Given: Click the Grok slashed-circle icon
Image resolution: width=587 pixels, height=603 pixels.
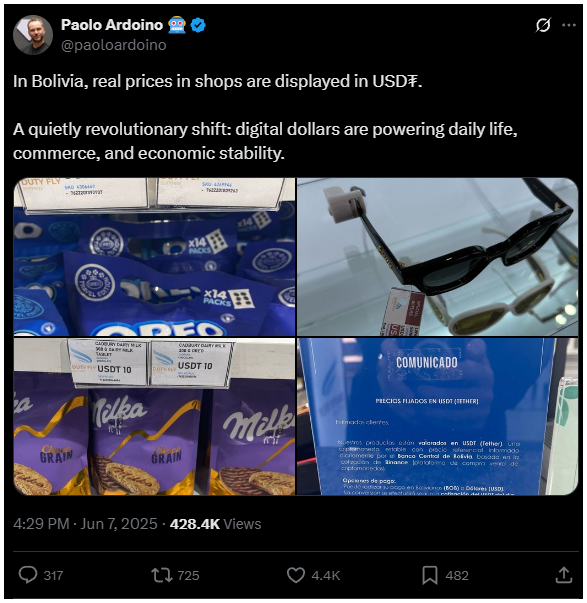Looking at the screenshot, I should (543, 25).
